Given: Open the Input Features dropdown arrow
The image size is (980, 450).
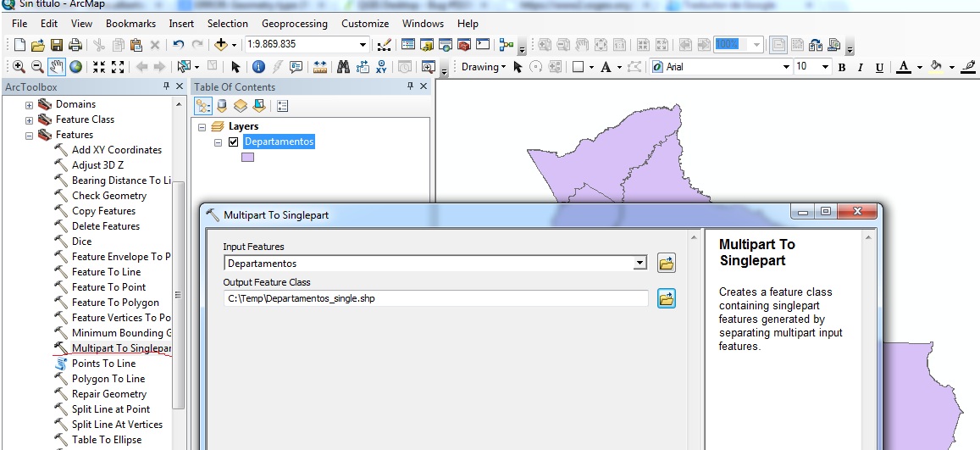Looking at the screenshot, I should pyautogui.click(x=639, y=263).
